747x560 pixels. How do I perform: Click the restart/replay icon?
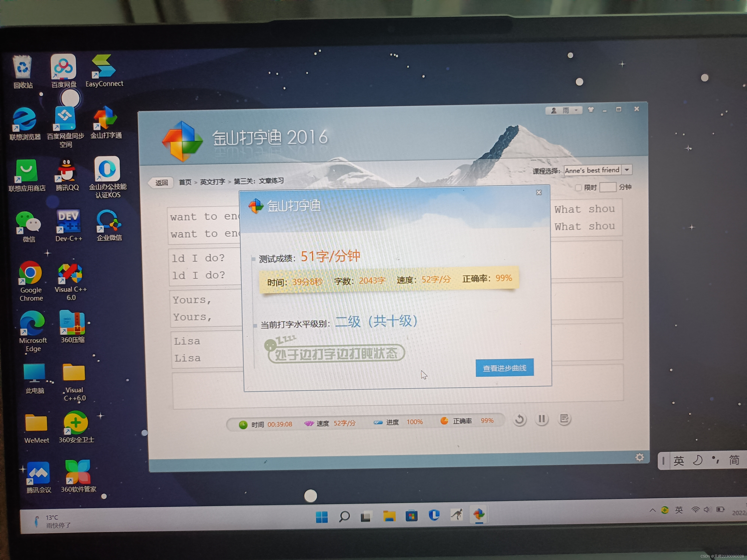point(519,419)
